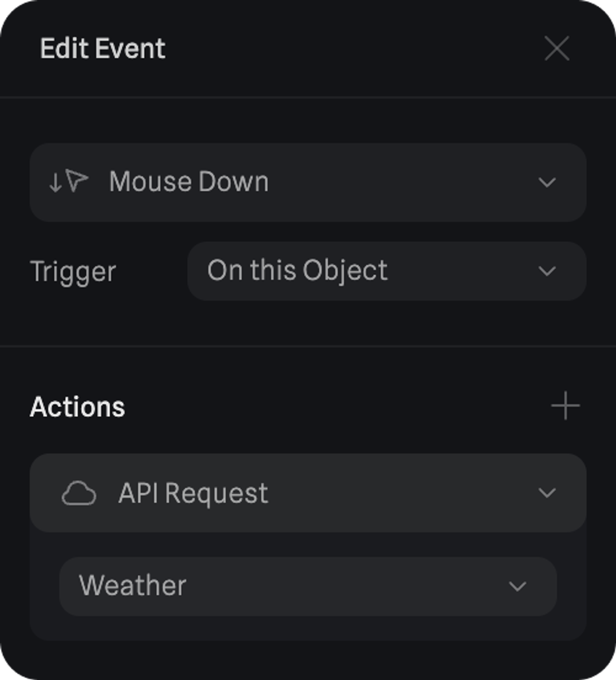Click the Weather API selection text
This screenshot has height=680, width=616.
pos(132,586)
